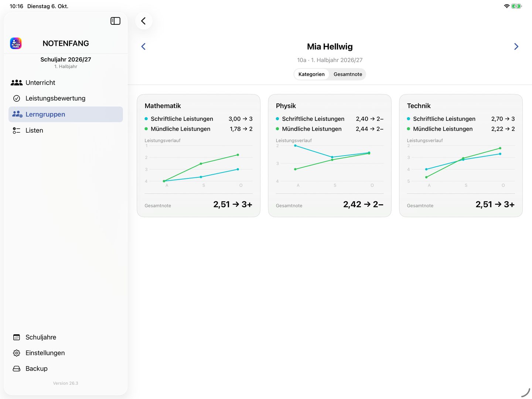Click Schuljahr 2026/27 header

(x=66, y=59)
